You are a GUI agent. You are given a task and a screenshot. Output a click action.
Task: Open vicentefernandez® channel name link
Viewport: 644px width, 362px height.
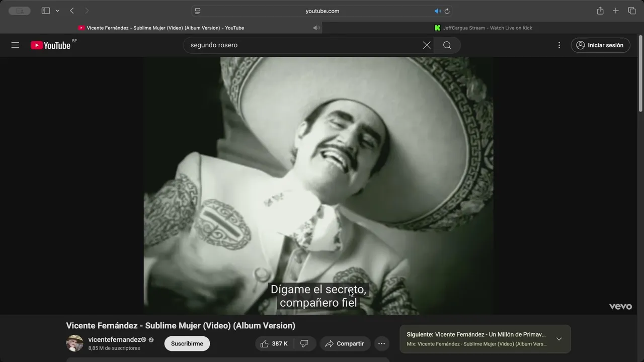tap(117, 339)
